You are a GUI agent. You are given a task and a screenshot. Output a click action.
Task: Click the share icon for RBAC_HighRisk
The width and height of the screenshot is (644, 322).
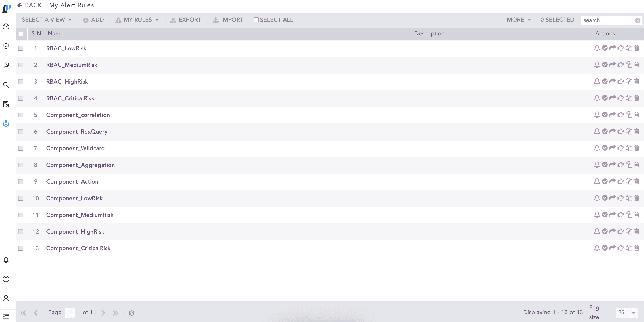(612, 81)
